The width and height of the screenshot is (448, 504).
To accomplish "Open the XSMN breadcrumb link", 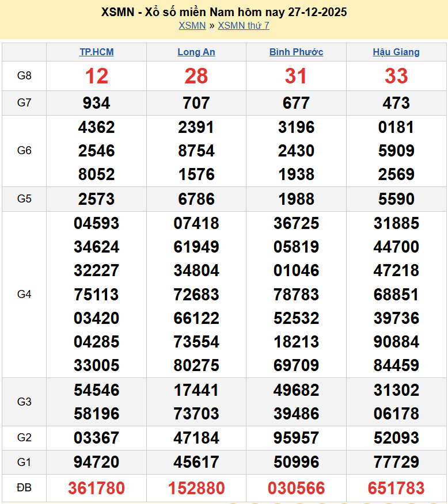I will [192, 25].
